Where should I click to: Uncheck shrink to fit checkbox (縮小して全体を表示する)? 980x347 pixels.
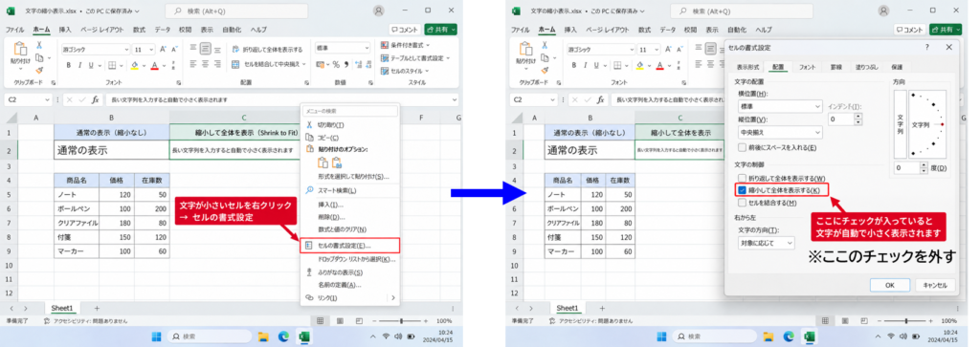coord(742,189)
